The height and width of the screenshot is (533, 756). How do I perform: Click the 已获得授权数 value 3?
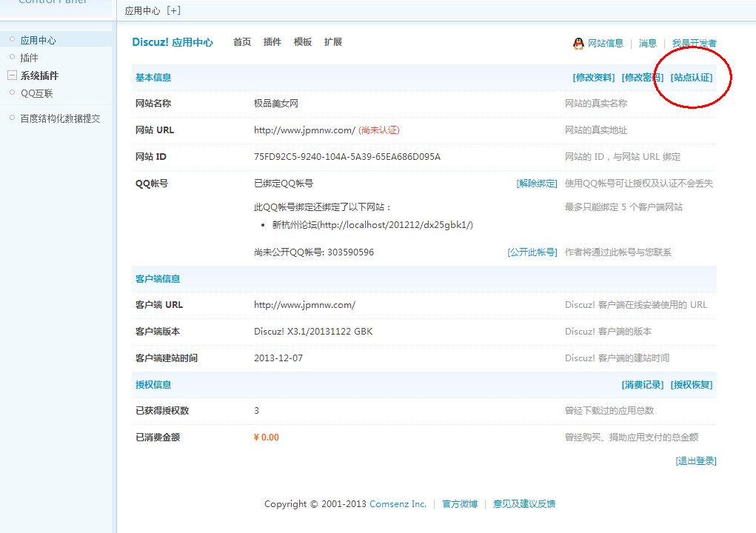(x=256, y=411)
